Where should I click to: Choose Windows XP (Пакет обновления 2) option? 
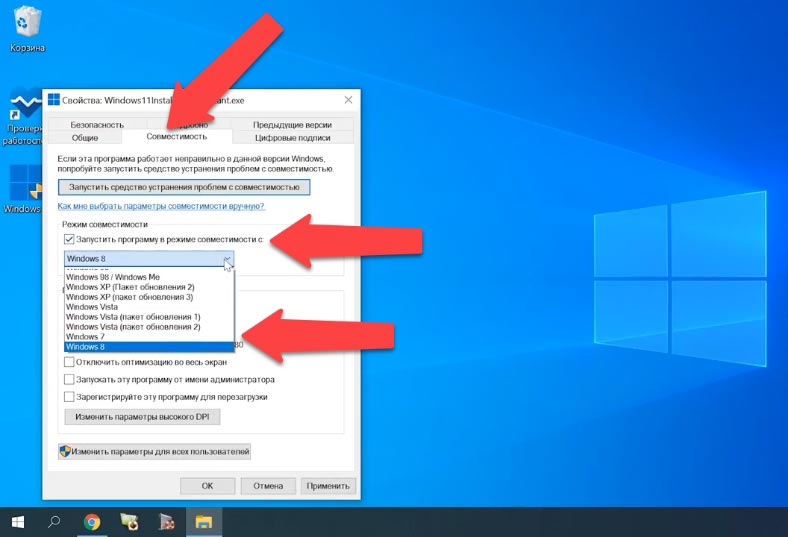pyautogui.click(x=149, y=287)
